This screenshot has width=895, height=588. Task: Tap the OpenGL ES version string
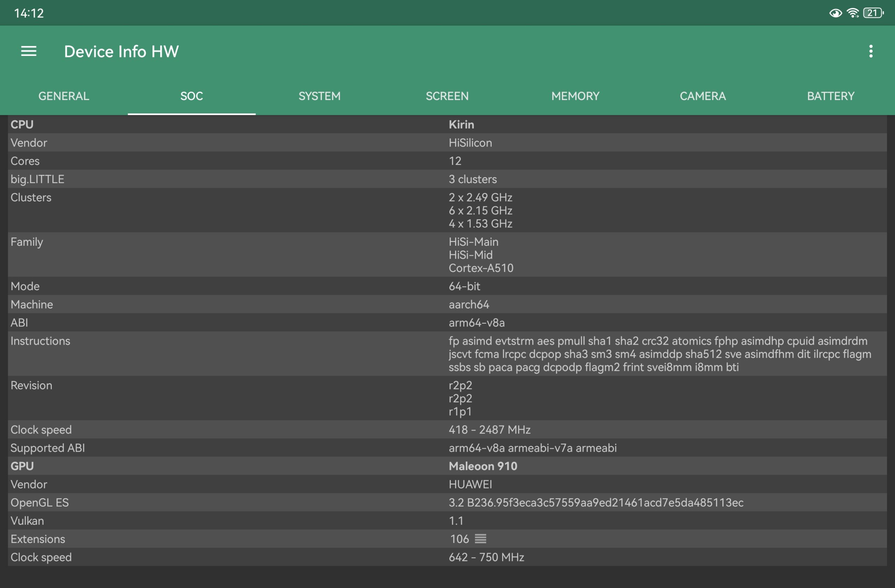596,503
